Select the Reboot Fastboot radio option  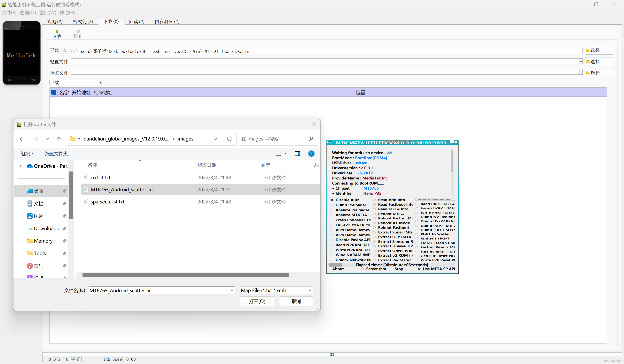(374, 228)
